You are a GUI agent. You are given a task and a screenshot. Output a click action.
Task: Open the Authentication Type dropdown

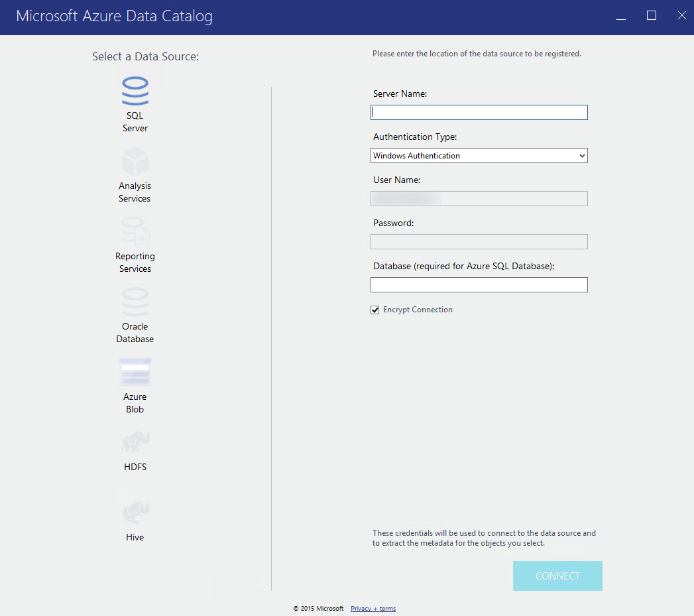[x=479, y=155]
